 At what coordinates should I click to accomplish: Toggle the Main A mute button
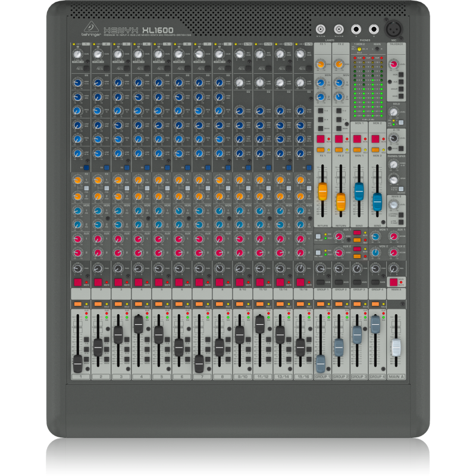[x=393, y=282]
